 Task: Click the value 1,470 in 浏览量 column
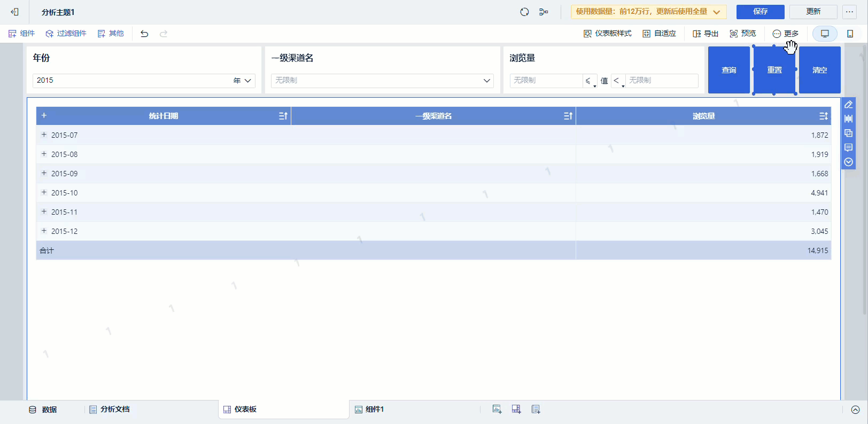[819, 212]
